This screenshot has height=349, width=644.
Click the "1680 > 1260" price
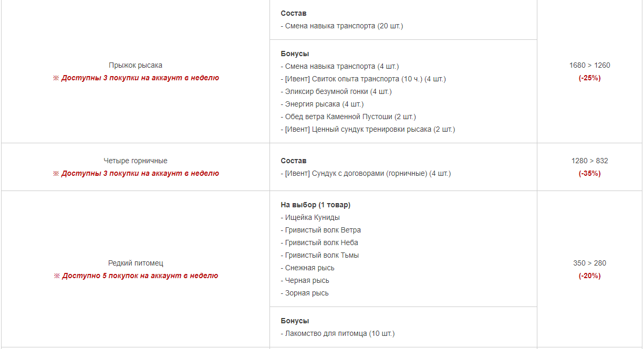[x=589, y=66]
